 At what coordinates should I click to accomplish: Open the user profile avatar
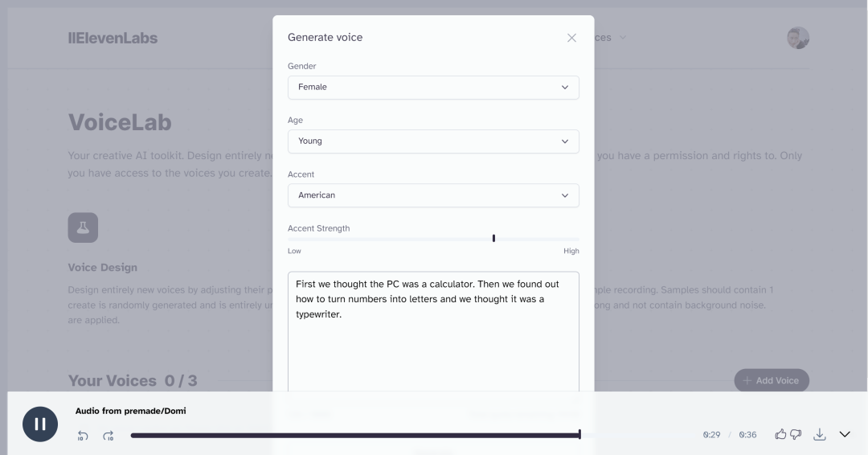click(798, 38)
